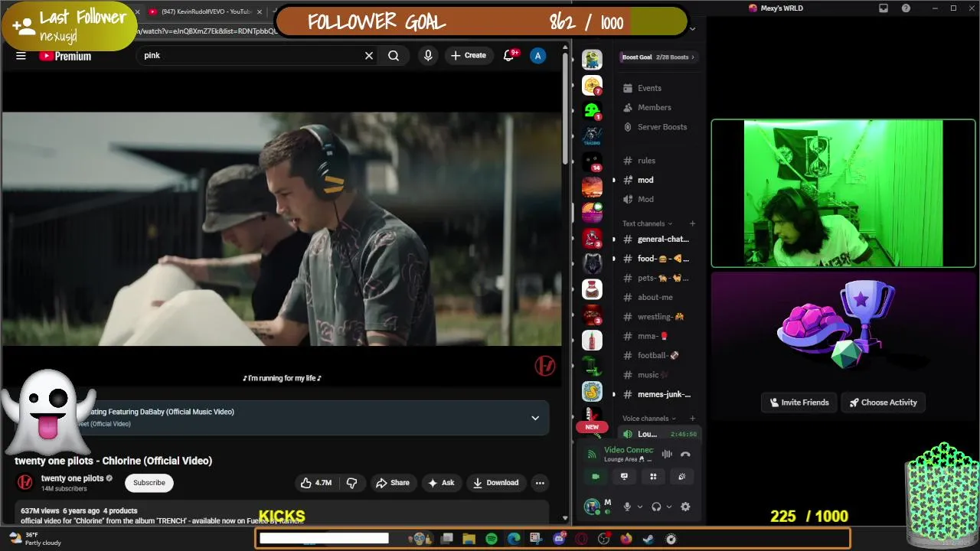Viewport: 980px width, 551px height.
Task: Open the food channel
Action: [x=663, y=259]
